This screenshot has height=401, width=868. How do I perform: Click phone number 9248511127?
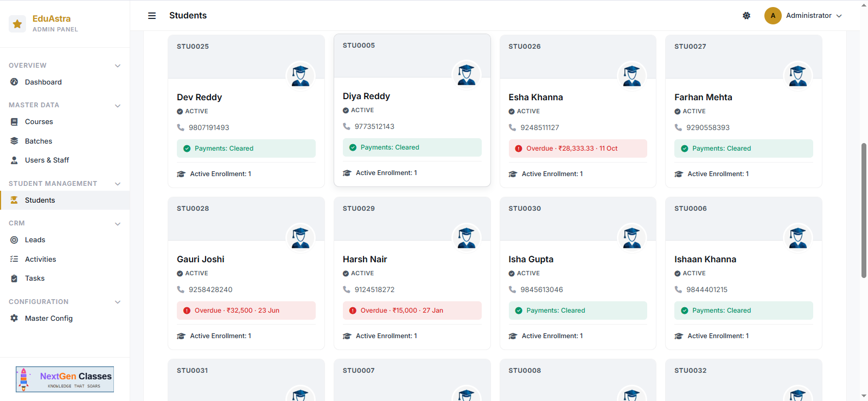click(540, 128)
